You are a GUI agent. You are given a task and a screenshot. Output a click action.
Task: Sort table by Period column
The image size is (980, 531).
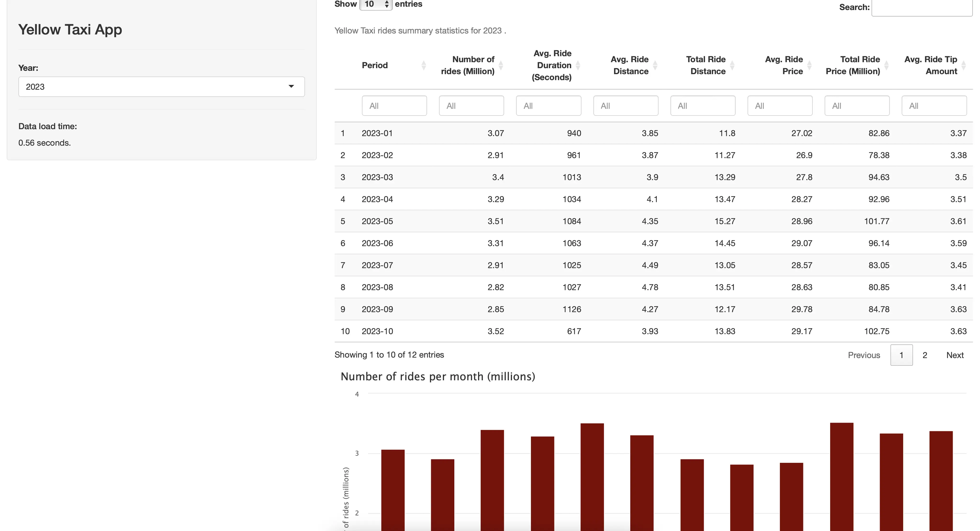click(394, 65)
